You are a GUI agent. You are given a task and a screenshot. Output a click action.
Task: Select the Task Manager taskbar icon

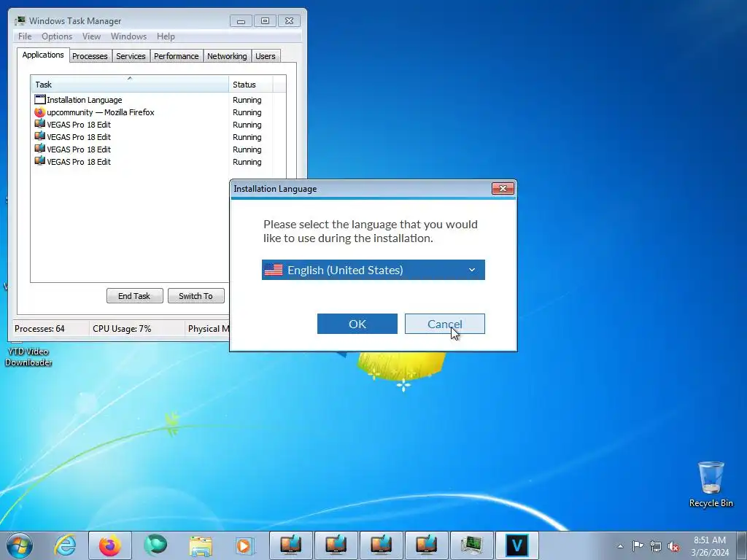(x=472, y=545)
